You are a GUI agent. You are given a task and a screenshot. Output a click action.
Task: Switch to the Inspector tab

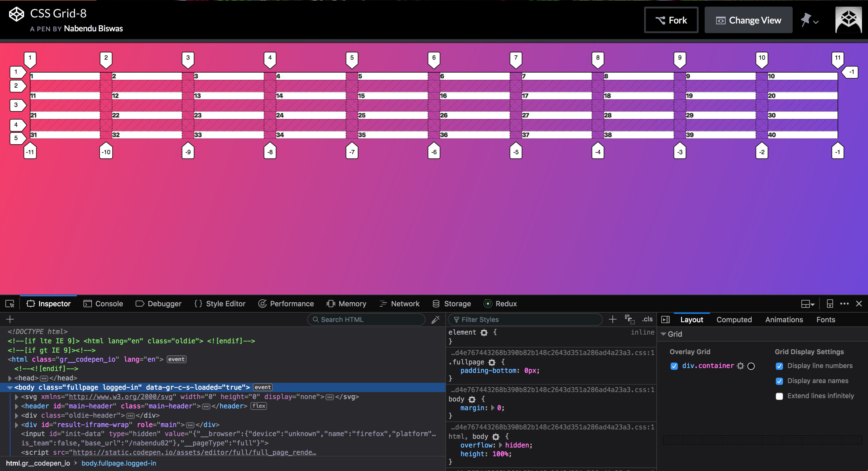pyautogui.click(x=49, y=304)
